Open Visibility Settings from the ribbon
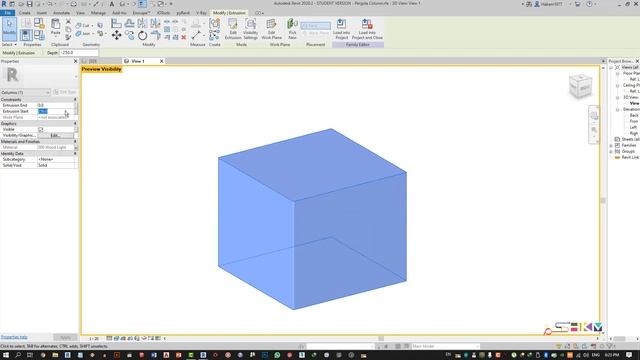The height and width of the screenshot is (360, 640). pos(251,29)
